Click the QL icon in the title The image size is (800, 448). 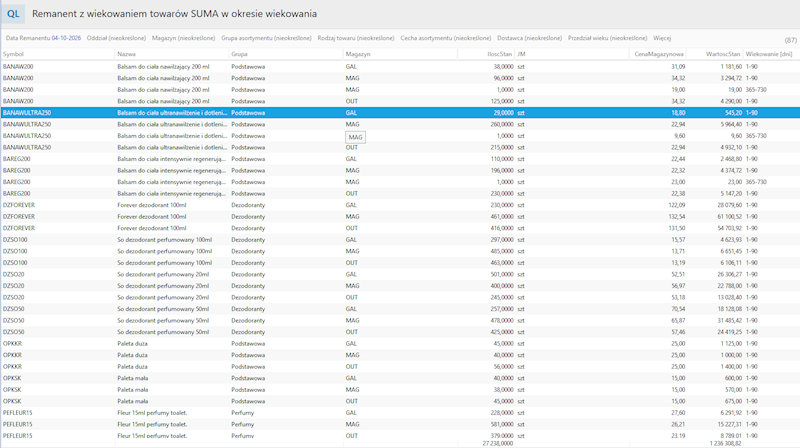click(13, 14)
